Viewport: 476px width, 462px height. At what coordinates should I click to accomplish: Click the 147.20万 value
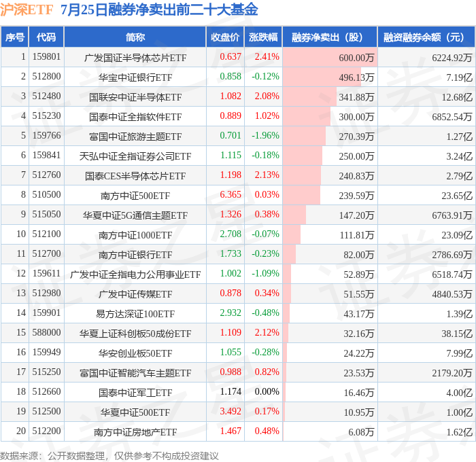tap(356, 215)
